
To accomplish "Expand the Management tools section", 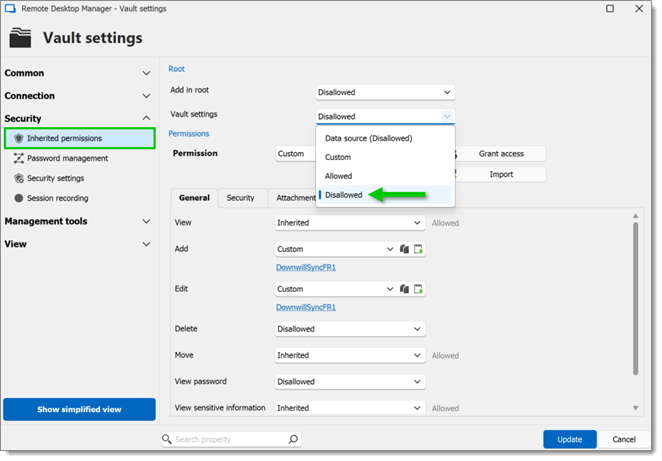I will pos(146,221).
